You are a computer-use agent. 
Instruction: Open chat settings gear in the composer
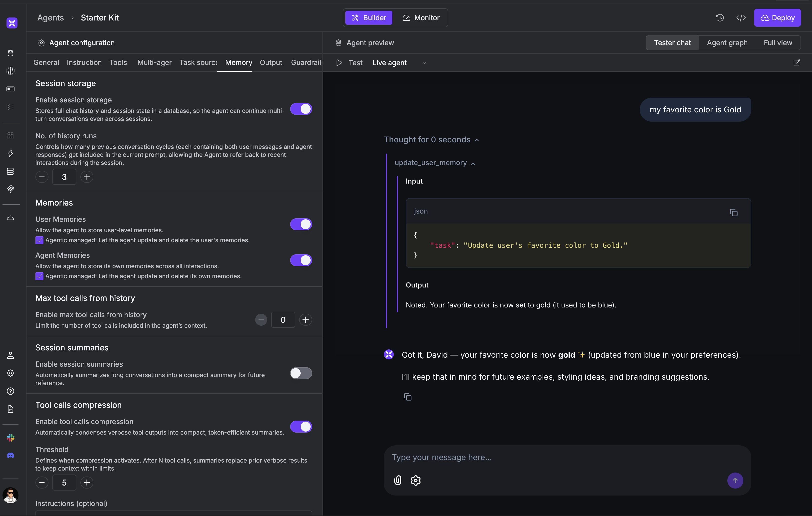pos(415,480)
